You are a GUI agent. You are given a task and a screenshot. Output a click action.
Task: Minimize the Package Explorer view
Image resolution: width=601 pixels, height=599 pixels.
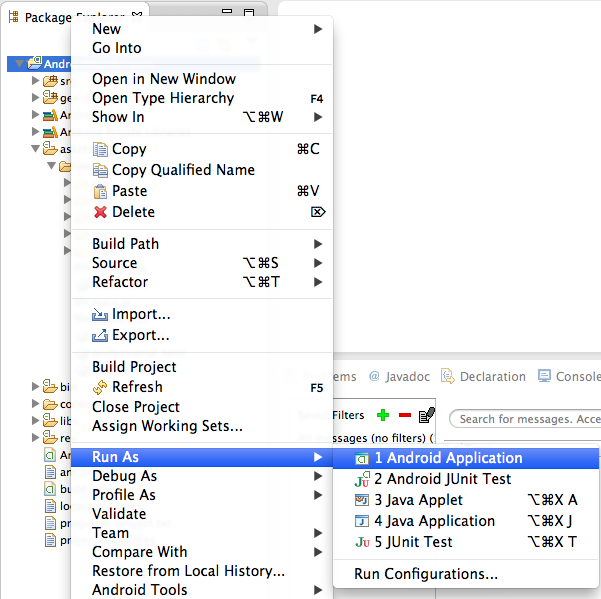(227, 11)
